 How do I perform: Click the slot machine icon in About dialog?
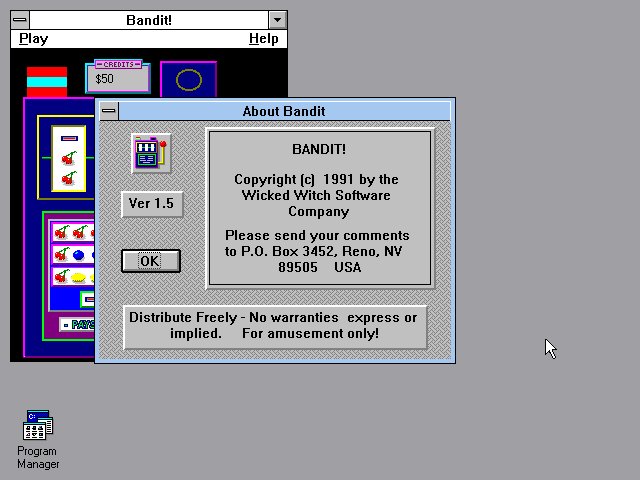pos(151,153)
